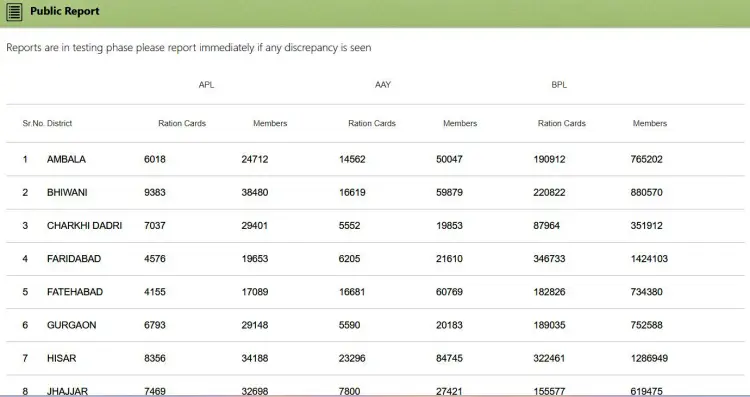Click APL Members column header
750x397 pixels.
[x=270, y=123]
